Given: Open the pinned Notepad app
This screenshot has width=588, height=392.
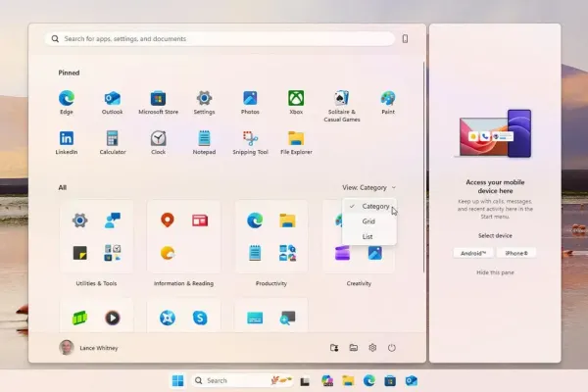Looking at the screenshot, I should 204,142.
